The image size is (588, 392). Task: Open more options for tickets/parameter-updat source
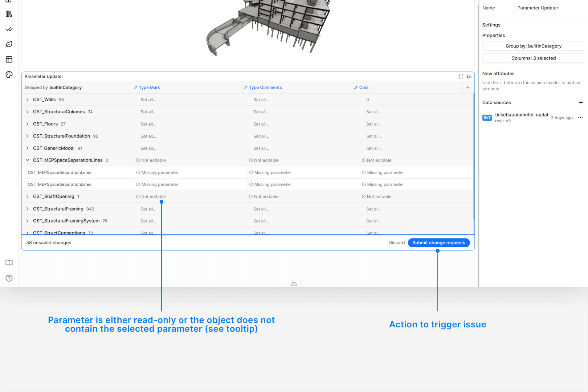[x=580, y=117]
